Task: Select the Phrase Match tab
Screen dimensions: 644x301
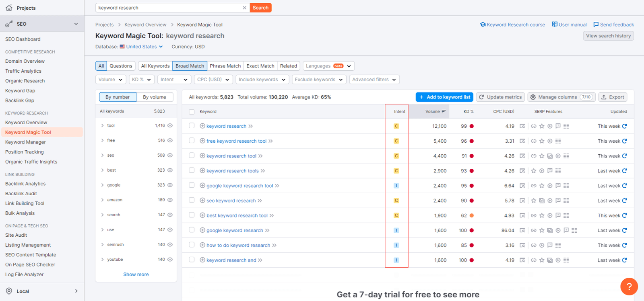Action: (x=225, y=66)
